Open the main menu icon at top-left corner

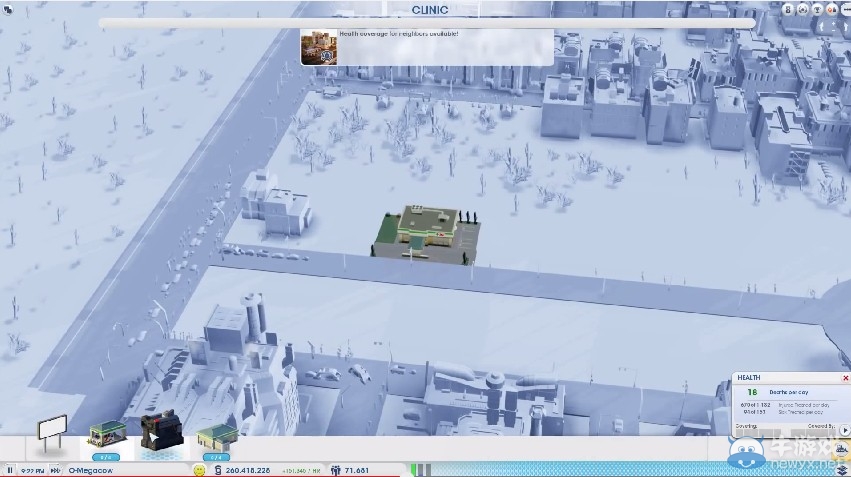(8, 9)
